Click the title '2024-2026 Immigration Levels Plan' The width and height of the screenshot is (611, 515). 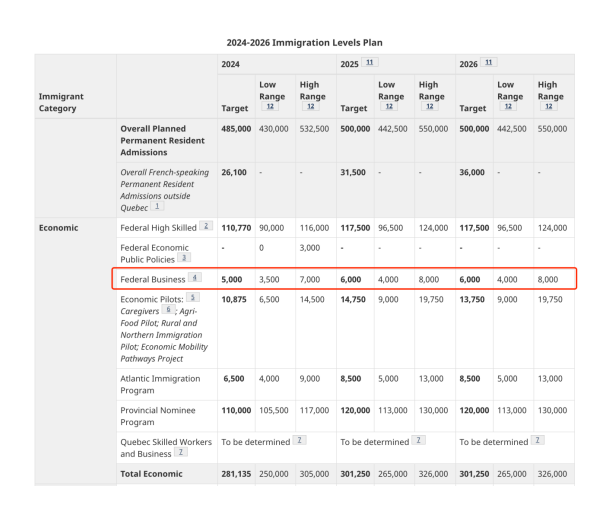(305, 42)
